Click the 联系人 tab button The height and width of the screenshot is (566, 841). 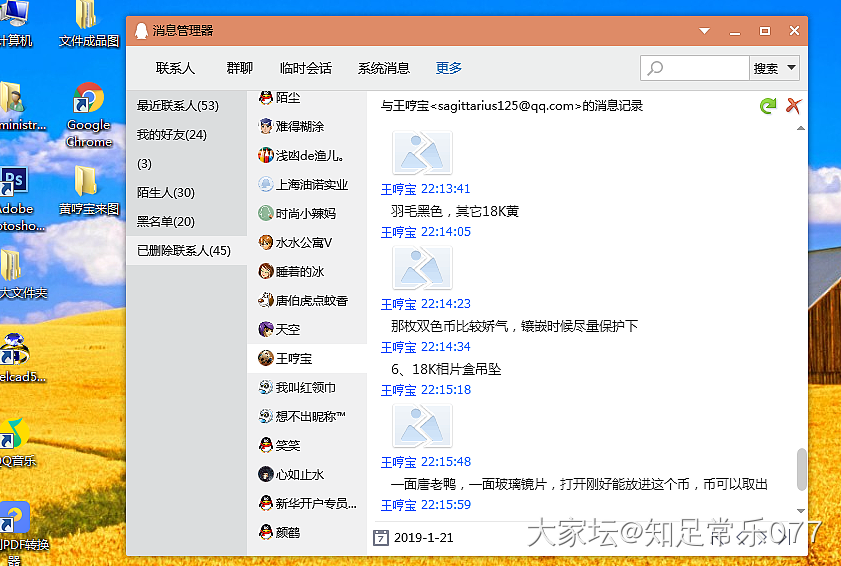click(x=176, y=68)
